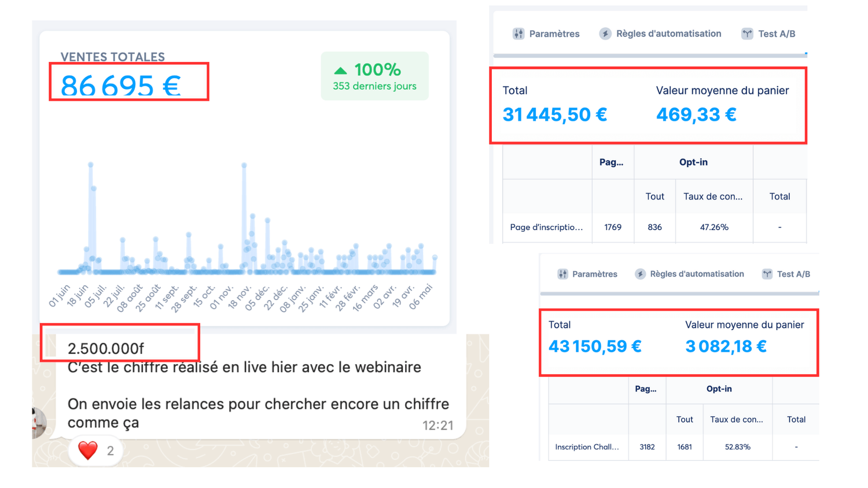Screen dimensions: 868x488
Task: Click the lightning icon in the 31 445,50 € panel
Action: point(605,34)
